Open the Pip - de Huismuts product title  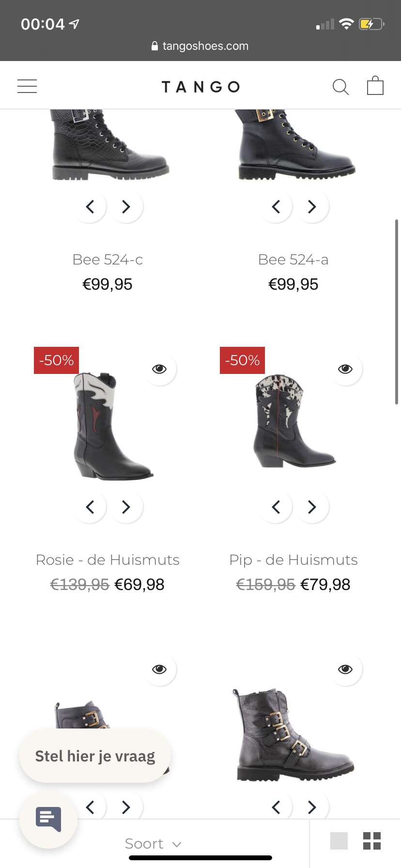pyautogui.click(x=293, y=560)
